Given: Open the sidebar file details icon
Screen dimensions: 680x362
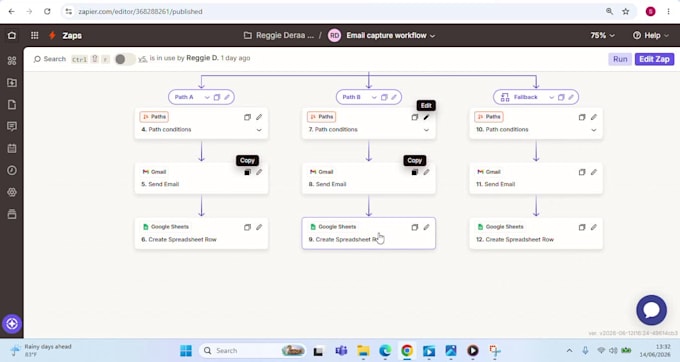Looking at the screenshot, I should (12, 104).
